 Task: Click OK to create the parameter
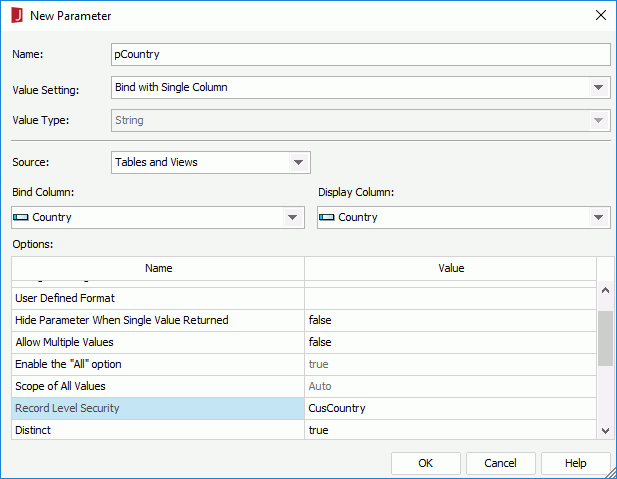(425, 463)
